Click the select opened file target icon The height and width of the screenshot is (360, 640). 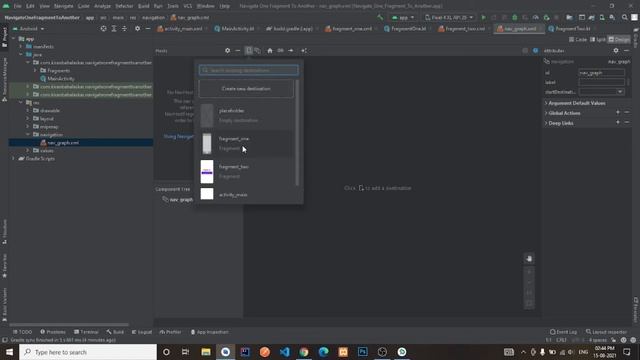pyautogui.click(x=103, y=29)
